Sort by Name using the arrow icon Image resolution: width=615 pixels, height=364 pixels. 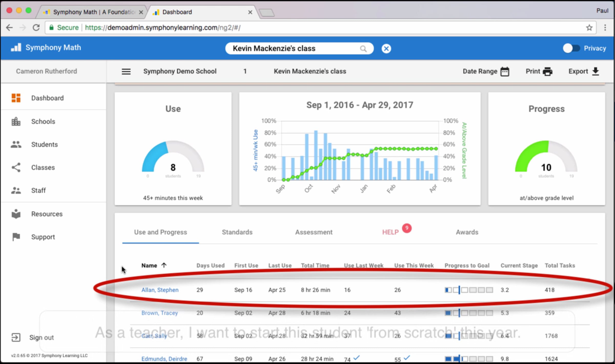point(164,265)
